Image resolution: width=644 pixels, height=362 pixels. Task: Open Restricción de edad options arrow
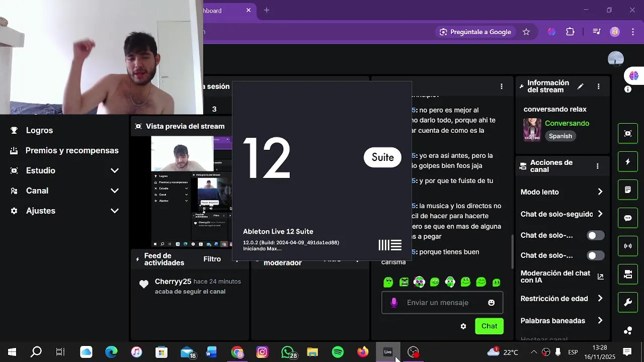point(600,299)
